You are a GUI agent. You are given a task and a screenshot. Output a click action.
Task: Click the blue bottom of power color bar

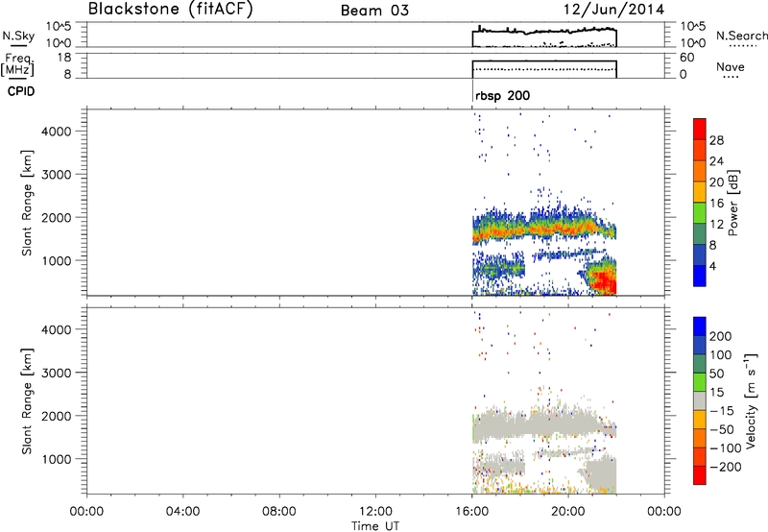point(700,276)
